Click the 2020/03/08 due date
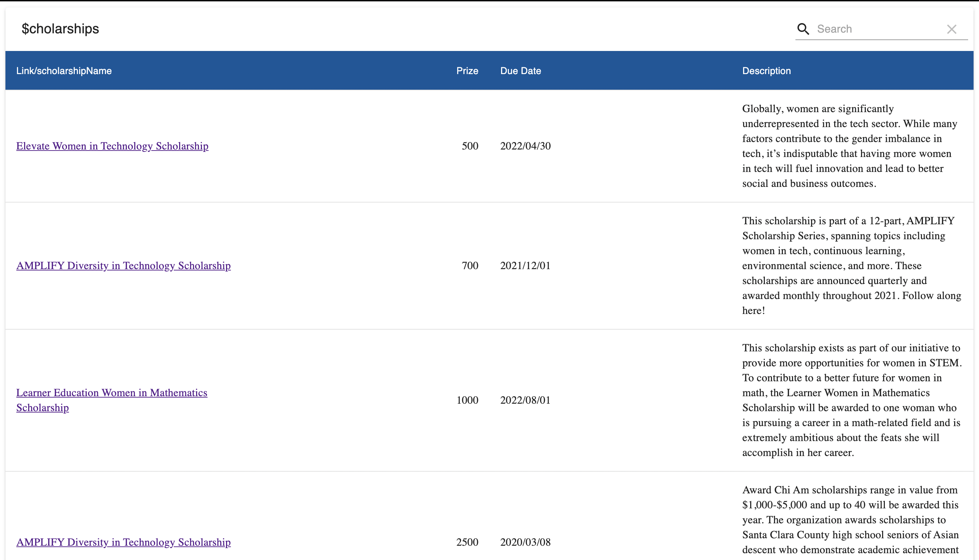The width and height of the screenshot is (979, 560). (x=525, y=542)
